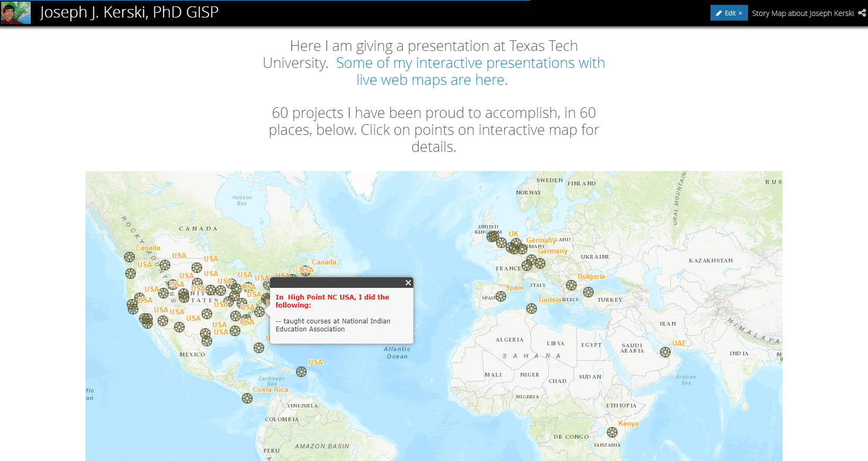Select the Oregon coast marker
This screenshot has width=868, height=461.
131,274
